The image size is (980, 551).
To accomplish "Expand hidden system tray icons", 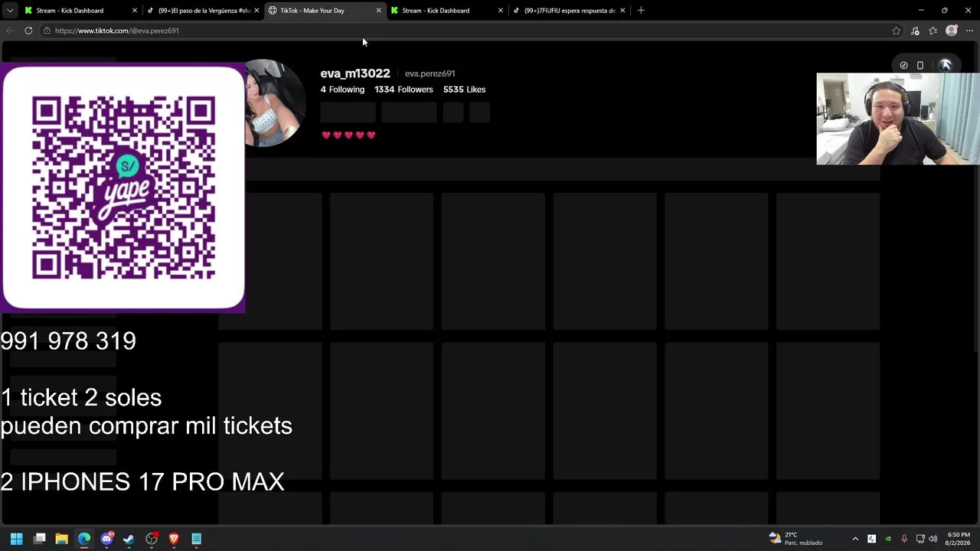I will (855, 539).
